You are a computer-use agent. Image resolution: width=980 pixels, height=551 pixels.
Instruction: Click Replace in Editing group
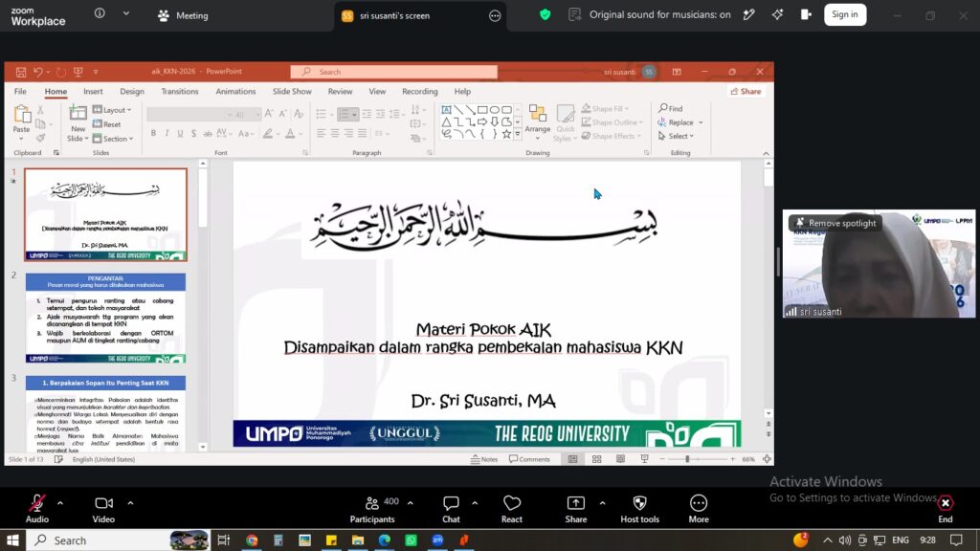point(680,122)
